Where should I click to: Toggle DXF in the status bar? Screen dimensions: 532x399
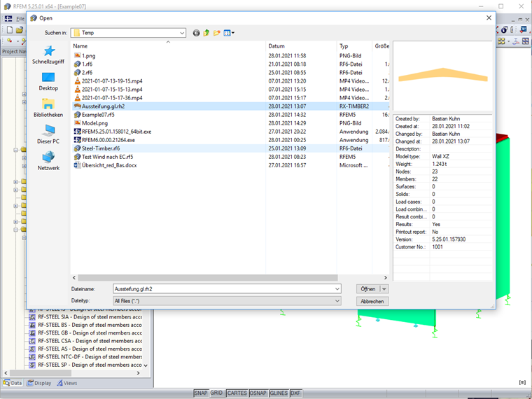[x=295, y=393]
